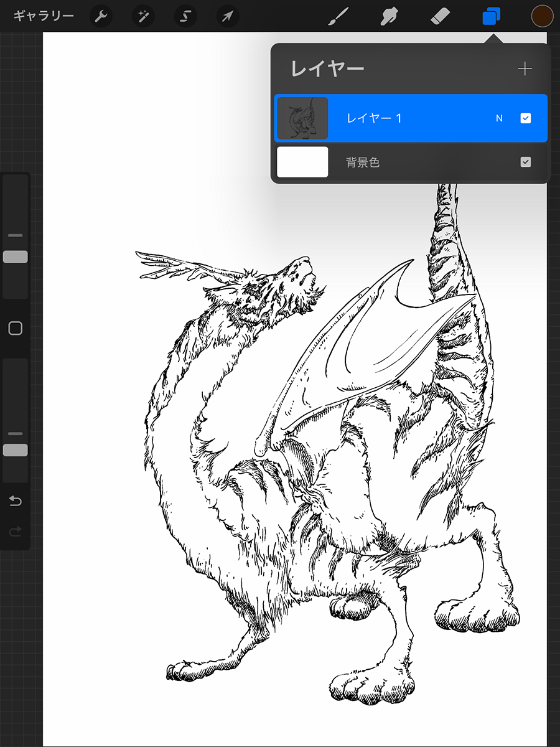
Task: Click the brush size slider handle
Action: pos(16,257)
